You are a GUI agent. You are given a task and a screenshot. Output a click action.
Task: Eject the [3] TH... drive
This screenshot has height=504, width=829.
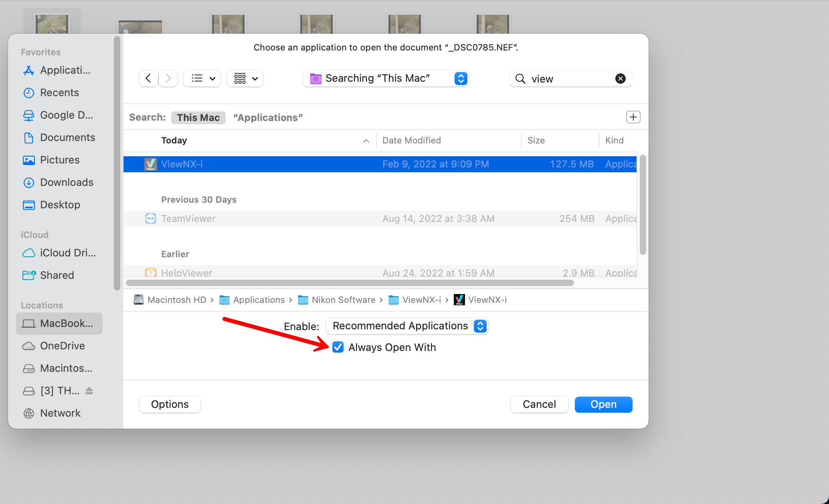click(x=89, y=391)
